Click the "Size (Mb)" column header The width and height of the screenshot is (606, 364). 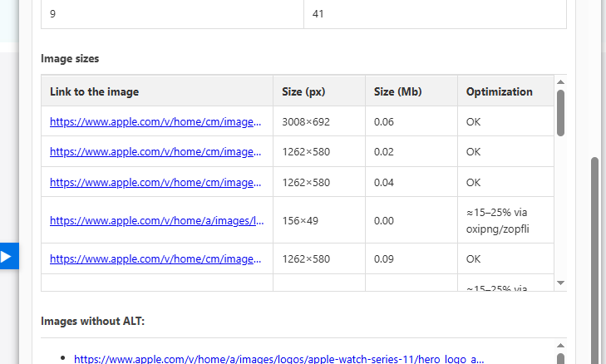click(x=396, y=91)
